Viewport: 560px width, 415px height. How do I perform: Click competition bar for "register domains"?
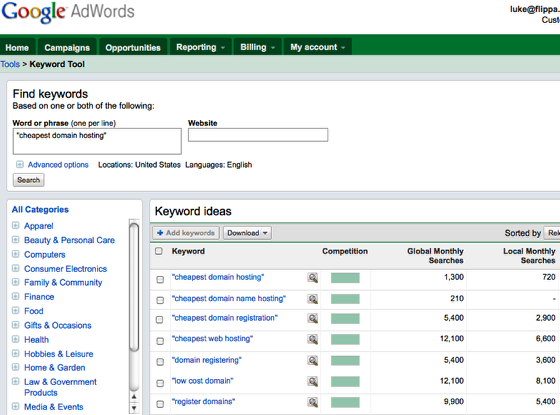(345, 402)
